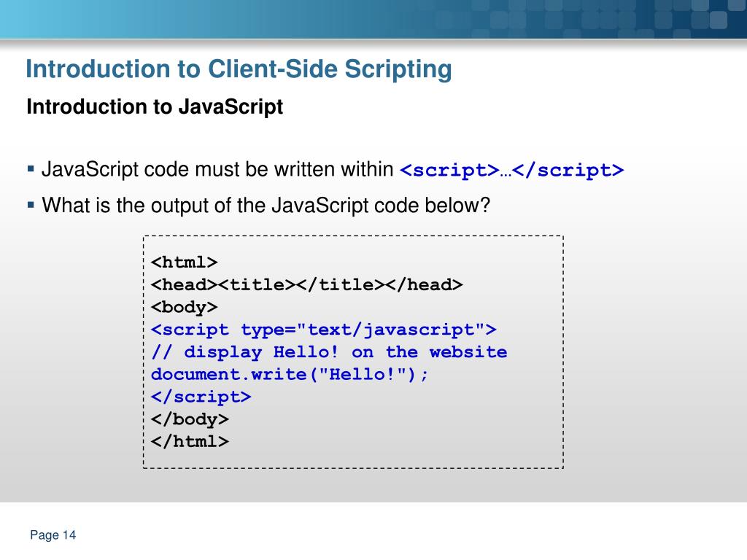The height and width of the screenshot is (560, 747).
Task: Click the blue '<script>…</script>' inline code
Action: pyautogui.click(x=511, y=170)
